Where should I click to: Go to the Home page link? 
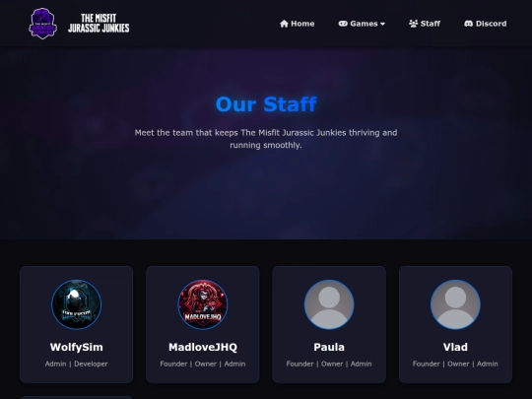(297, 24)
